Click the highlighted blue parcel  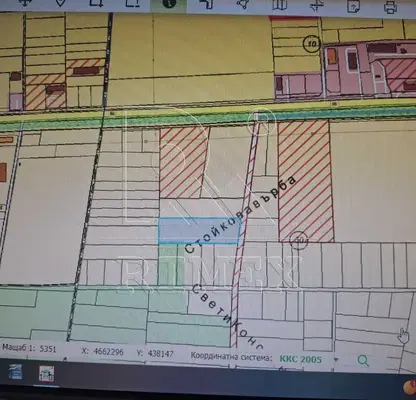coord(199,231)
